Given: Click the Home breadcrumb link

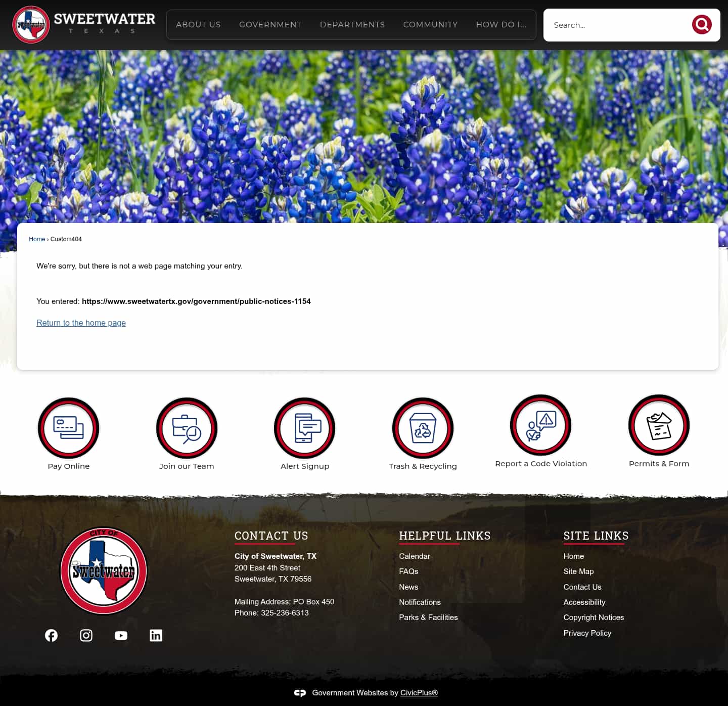Looking at the screenshot, I should click(37, 239).
